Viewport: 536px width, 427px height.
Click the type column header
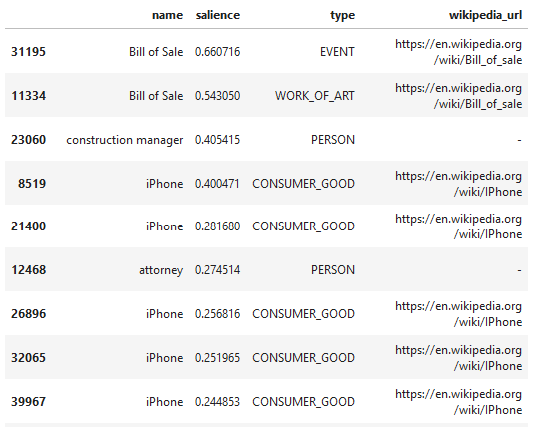343,15
